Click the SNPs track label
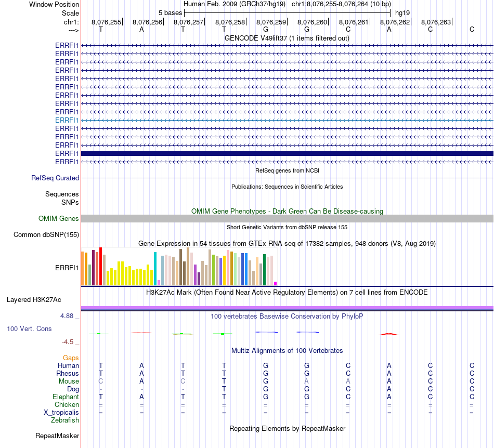 tap(70, 203)
